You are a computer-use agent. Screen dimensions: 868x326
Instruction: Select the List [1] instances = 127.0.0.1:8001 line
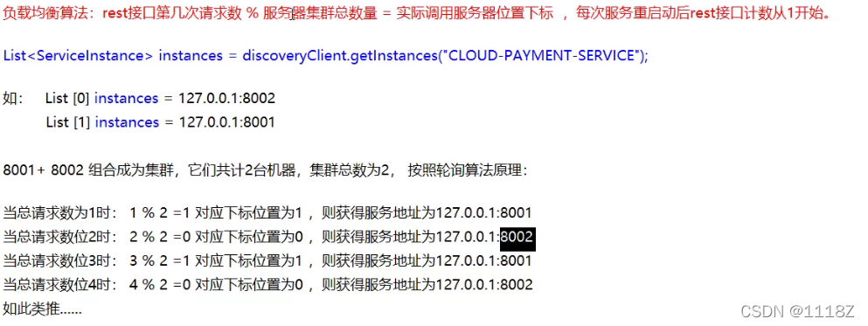pos(161,122)
